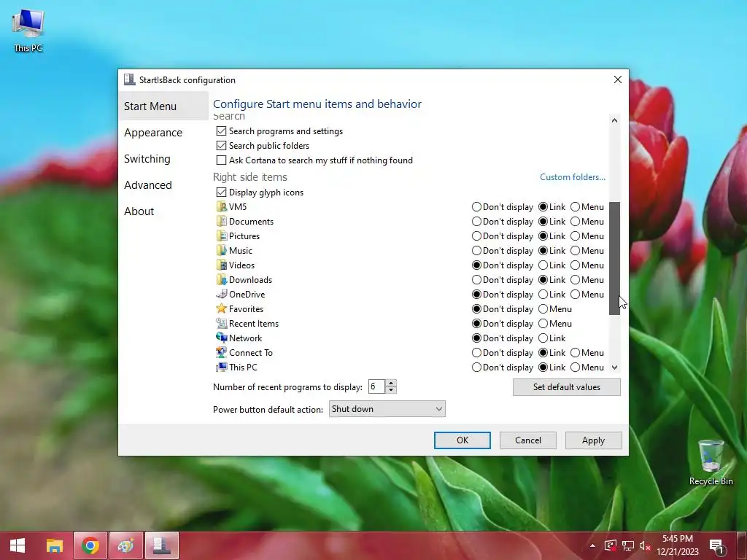Set Favorites to Menu
This screenshot has width=747, height=560.
coord(543,308)
